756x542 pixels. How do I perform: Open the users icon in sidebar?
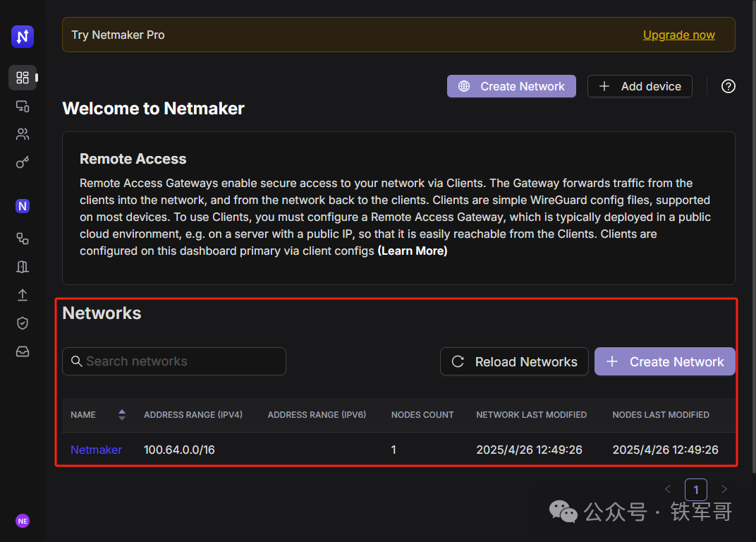[23, 134]
